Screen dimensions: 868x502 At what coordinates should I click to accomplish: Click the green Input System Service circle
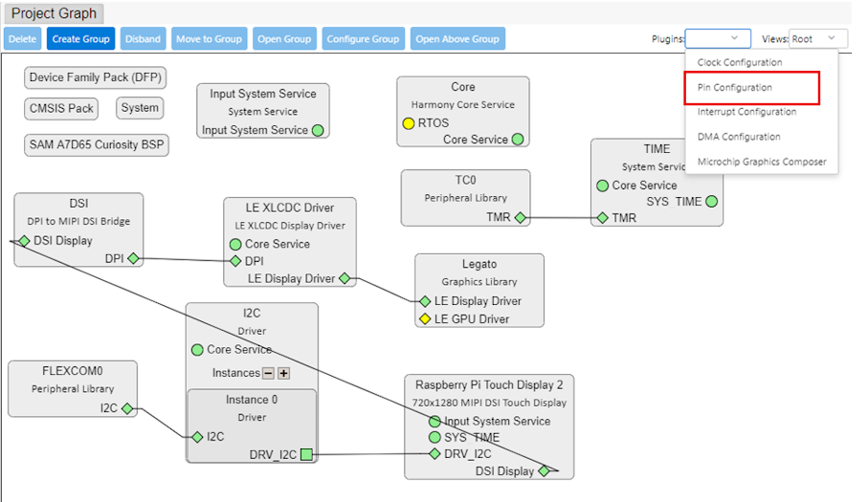tap(318, 131)
